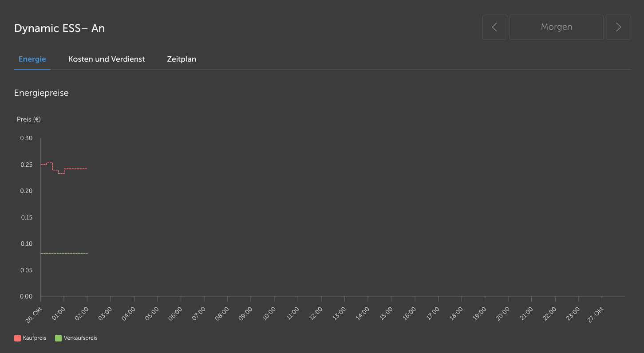The image size is (644, 353).
Task: Hide the Verkaufspreis series via legend label
Action: (x=80, y=338)
